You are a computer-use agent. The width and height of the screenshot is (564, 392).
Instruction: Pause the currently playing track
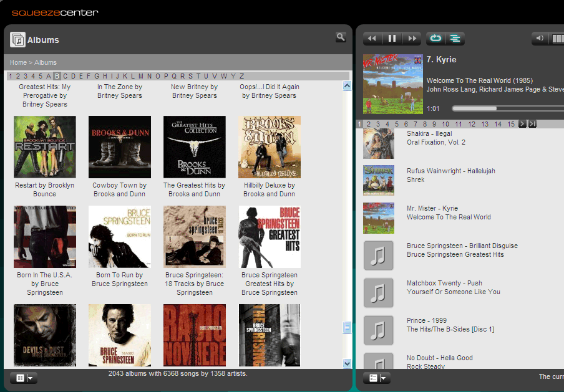click(x=392, y=39)
